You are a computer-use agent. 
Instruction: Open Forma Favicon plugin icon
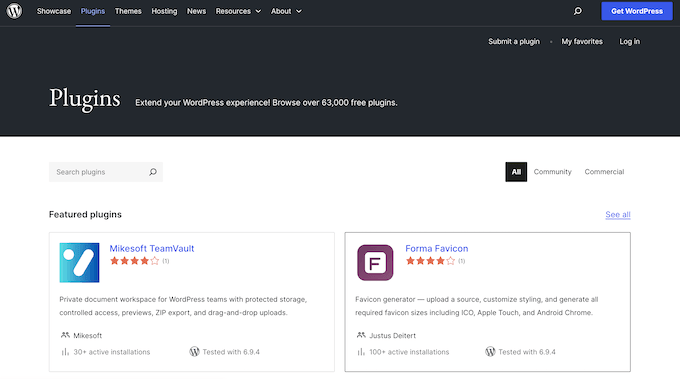375,262
